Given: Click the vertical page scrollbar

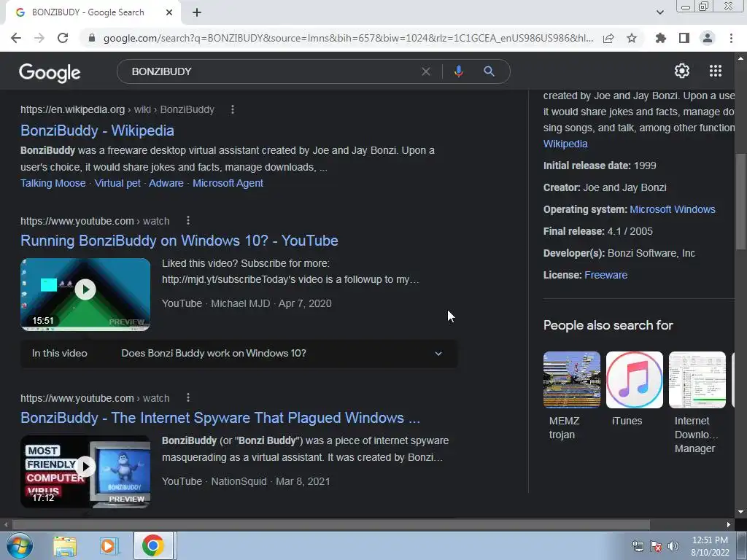Looking at the screenshot, I should [741, 201].
